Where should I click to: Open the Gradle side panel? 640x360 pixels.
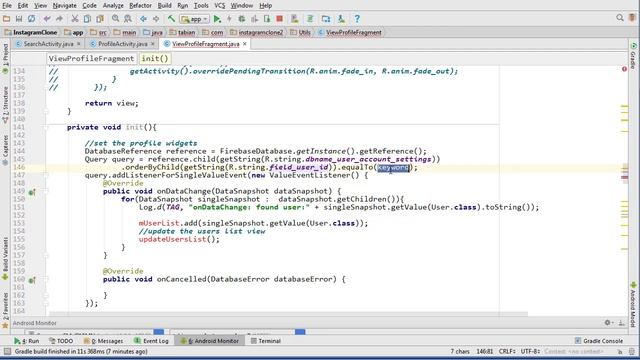pos(633,56)
